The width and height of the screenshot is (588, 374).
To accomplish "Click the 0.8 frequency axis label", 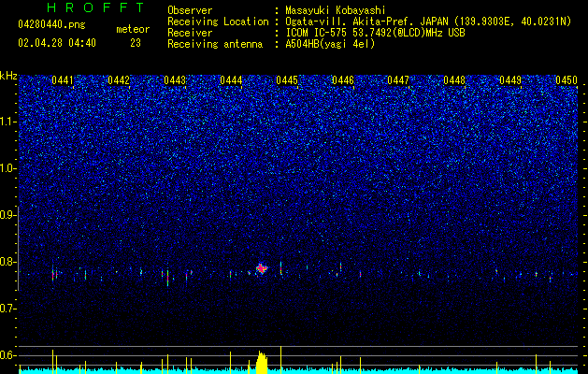I will 7,262.
